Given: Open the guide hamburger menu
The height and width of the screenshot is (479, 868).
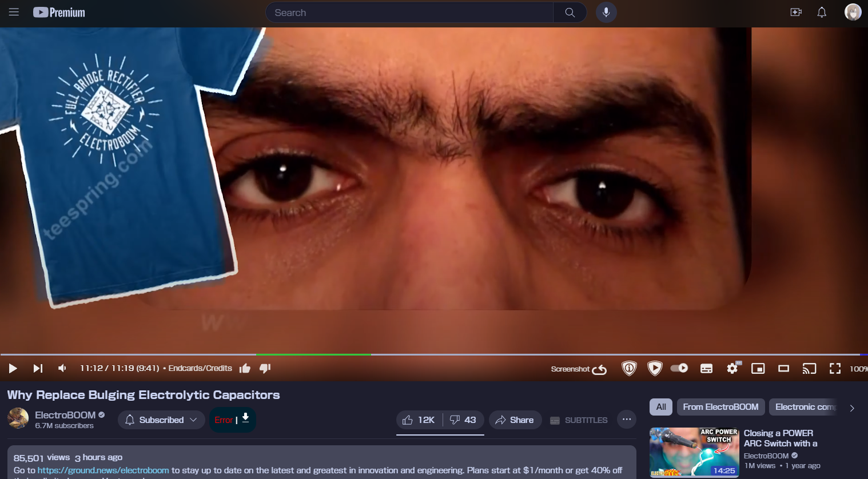Looking at the screenshot, I should click(x=14, y=12).
